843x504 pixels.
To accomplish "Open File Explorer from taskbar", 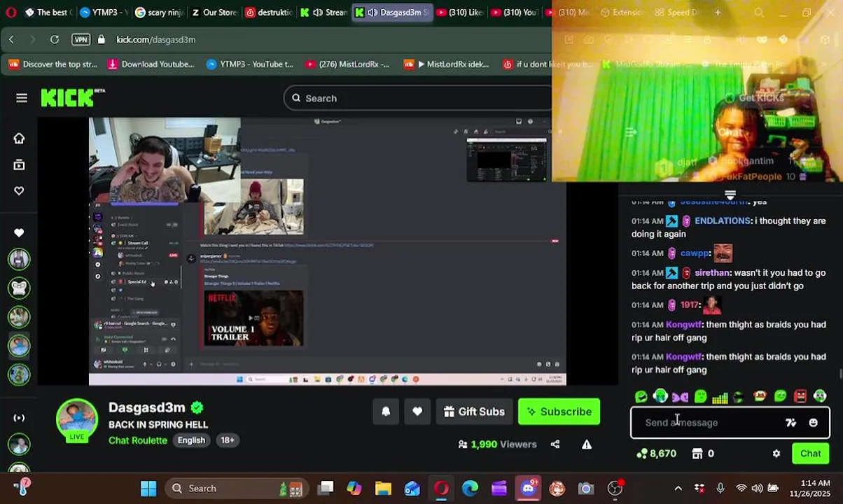I will coord(383,488).
